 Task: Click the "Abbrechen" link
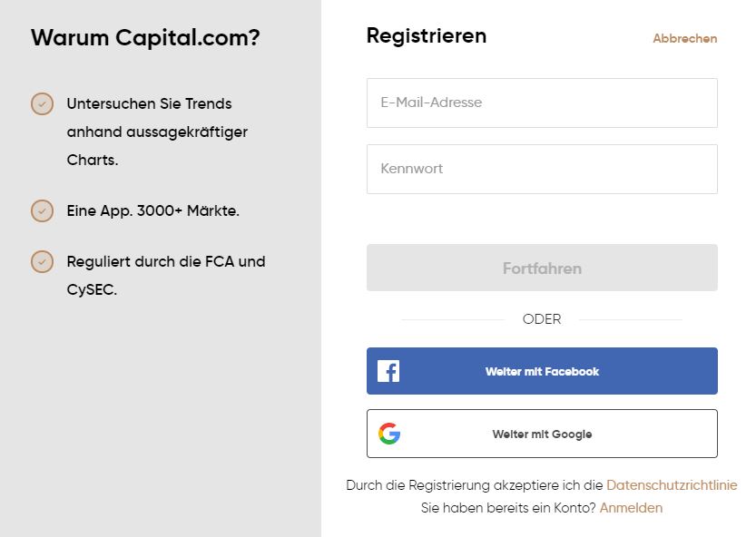point(684,39)
